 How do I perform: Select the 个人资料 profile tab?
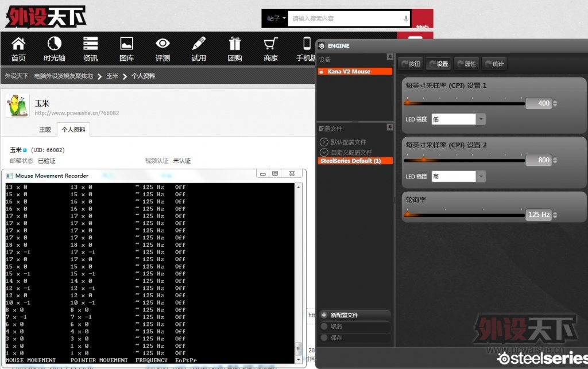73,129
